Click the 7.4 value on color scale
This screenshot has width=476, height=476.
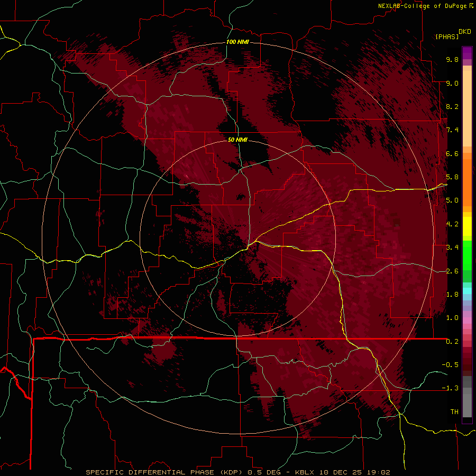(x=452, y=130)
